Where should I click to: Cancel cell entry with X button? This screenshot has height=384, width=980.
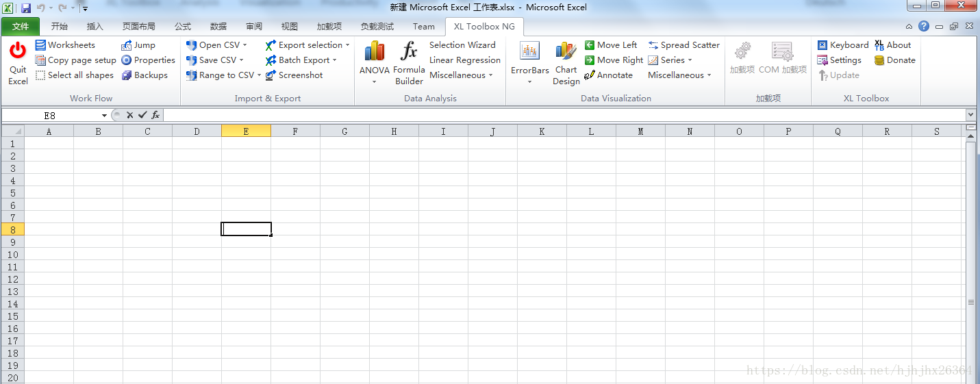tap(129, 115)
